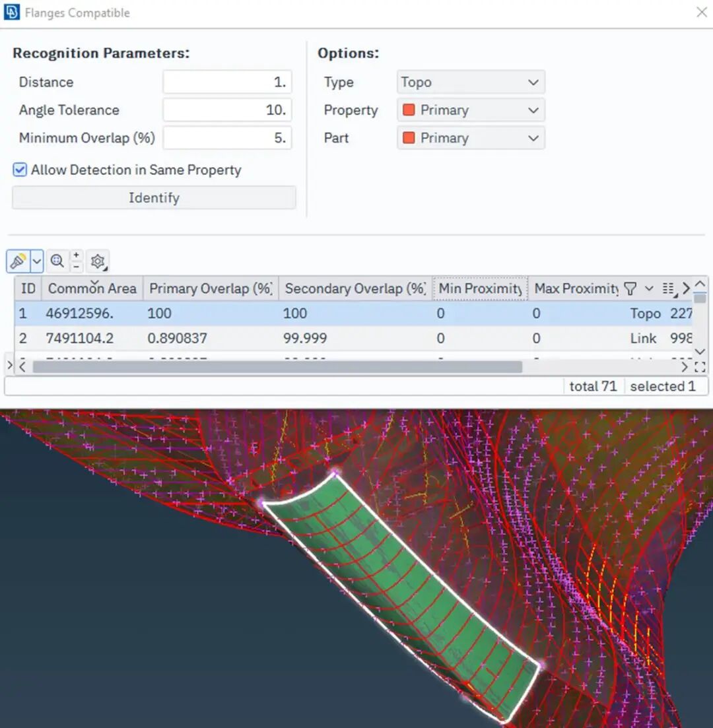713x728 pixels.
Task: Click the Angle Tolerance input field
Action: coord(226,110)
